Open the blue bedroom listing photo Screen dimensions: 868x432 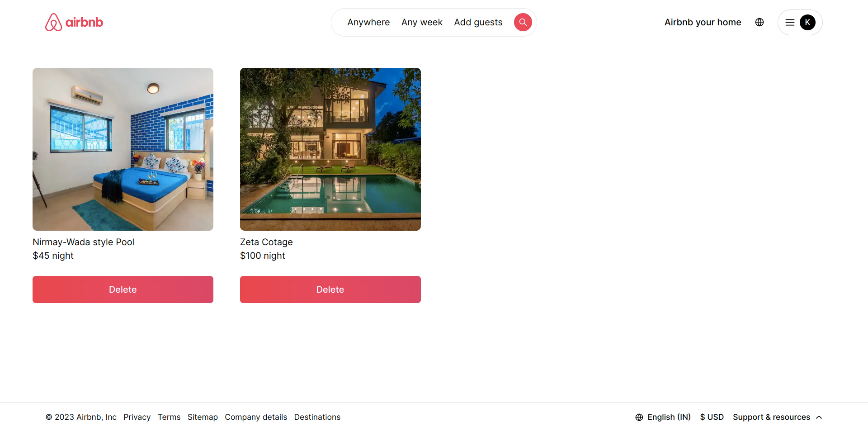123,149
